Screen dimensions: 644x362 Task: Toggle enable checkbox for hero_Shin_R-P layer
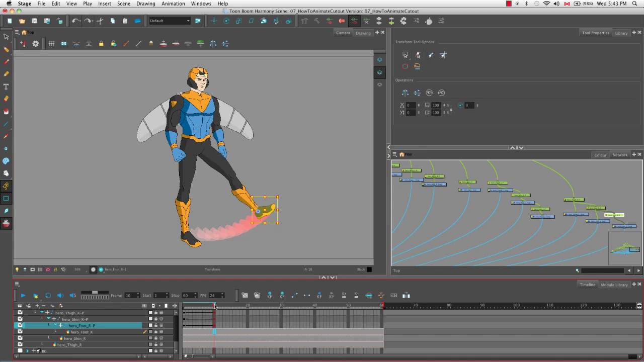[x=20, y=319]
